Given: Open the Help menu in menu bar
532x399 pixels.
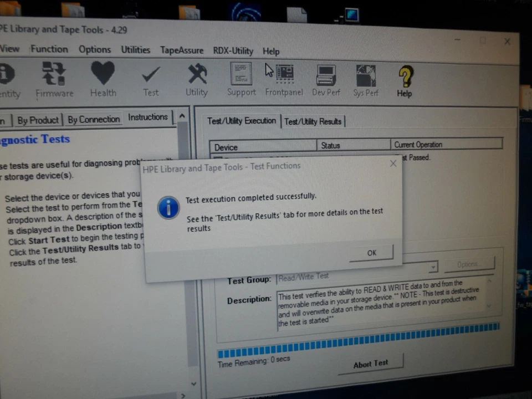Looking at the screenshot, I should click(271, 52).
